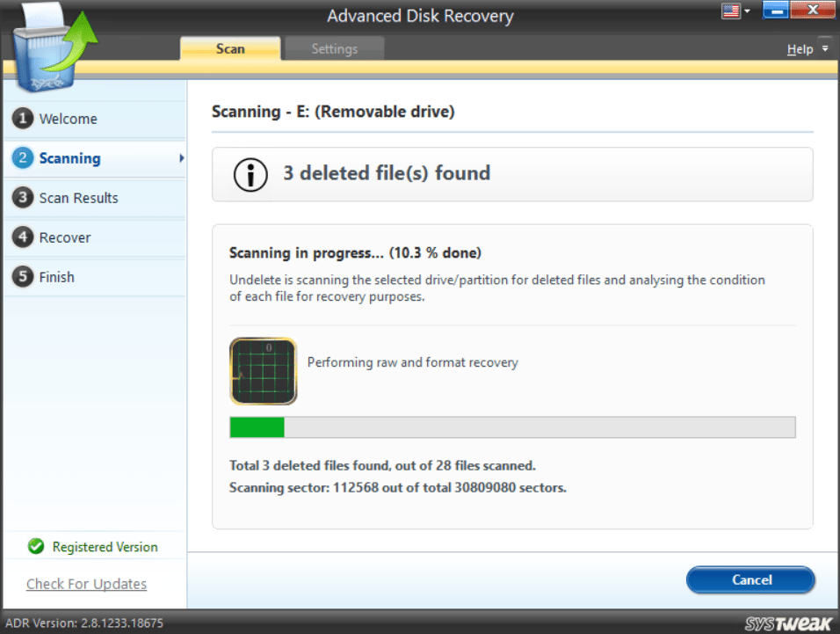Screen dimensions: 840x634
Task: Expand the Help menu dropdown arrow
Action: [825, 48]
